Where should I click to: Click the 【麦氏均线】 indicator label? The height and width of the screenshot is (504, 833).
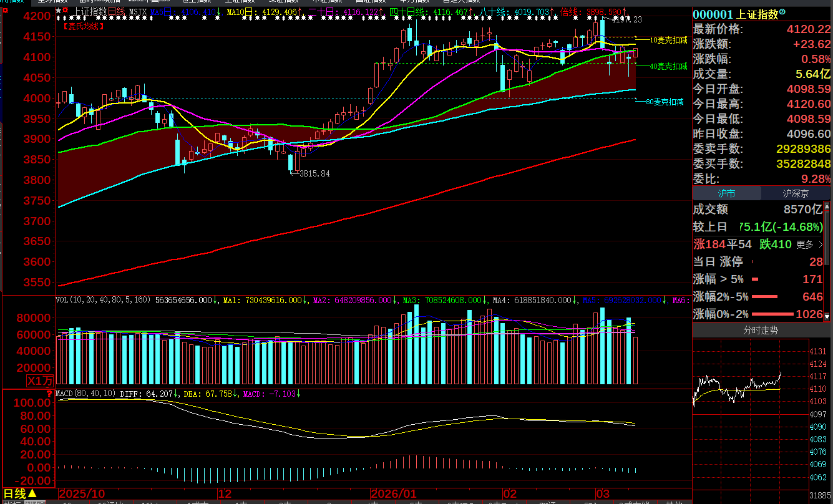tap(84, 26)
